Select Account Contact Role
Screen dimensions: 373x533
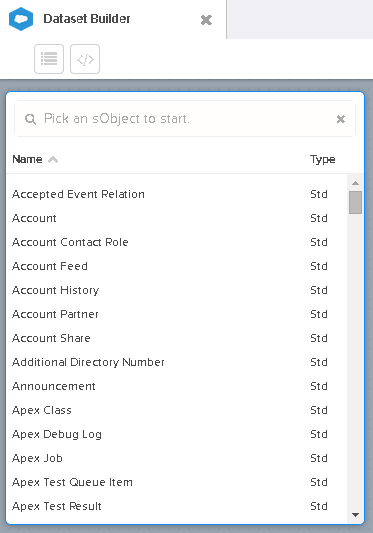click(176, 242)
